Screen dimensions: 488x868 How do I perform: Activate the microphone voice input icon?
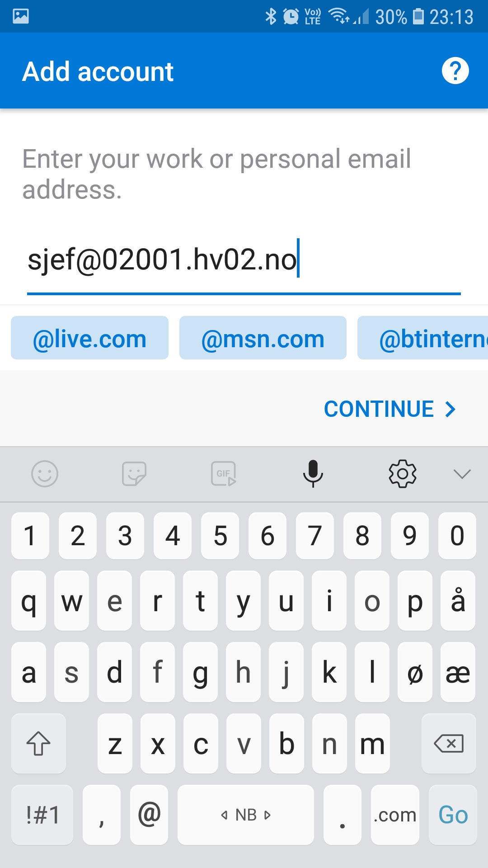pos(313,474)
